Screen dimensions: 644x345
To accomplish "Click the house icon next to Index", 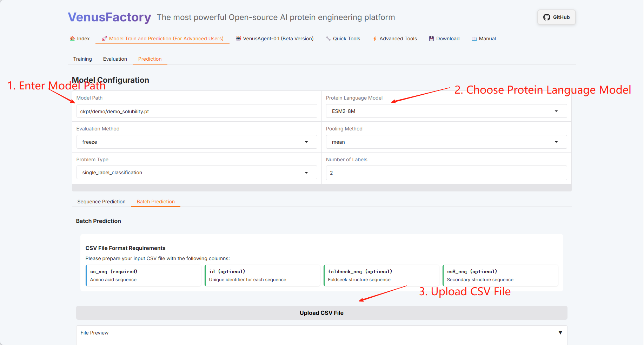I will [x=72, y=39].
